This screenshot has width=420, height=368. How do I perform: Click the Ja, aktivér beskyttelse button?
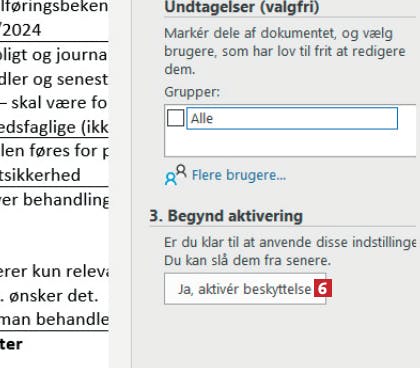pos(245,289)
